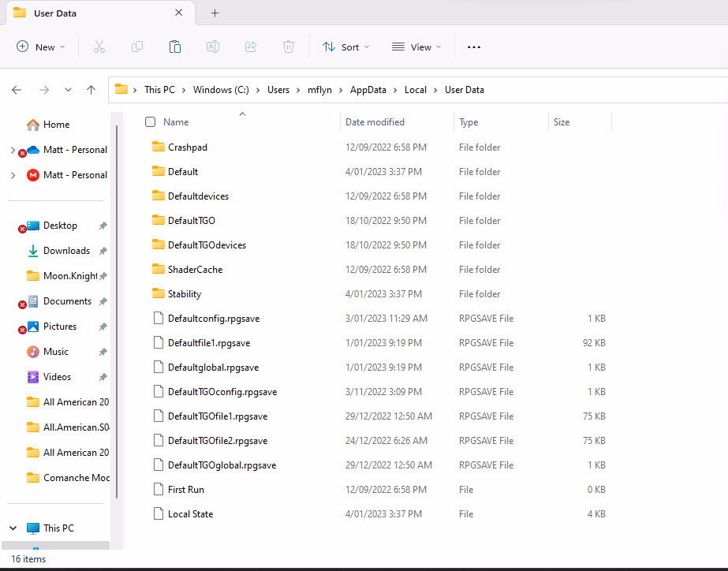This screenshot has height=571, width=728.
Task: Collapse the This PC tree node
Action: [x=13, y=528]
